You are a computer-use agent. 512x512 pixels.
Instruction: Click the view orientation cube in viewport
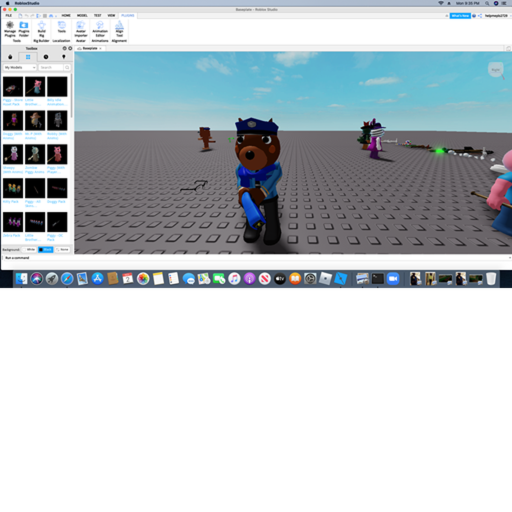click(496, 70)
